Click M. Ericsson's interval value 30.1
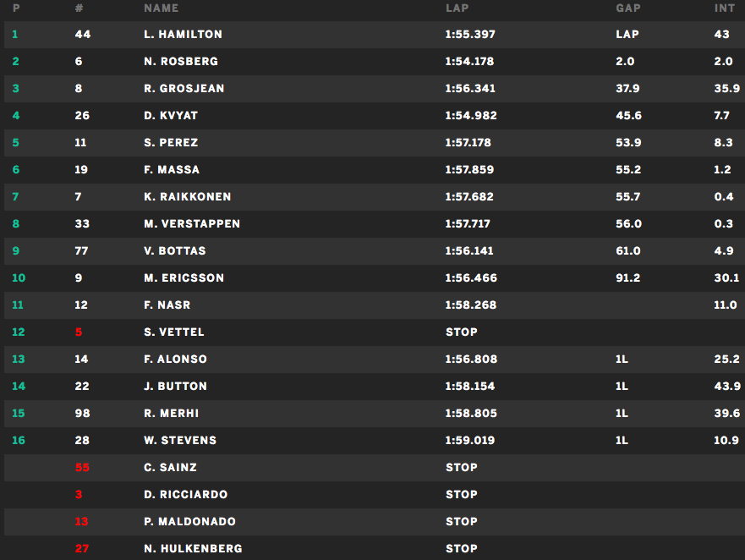The image size is (745, 560). click(726, 278)
